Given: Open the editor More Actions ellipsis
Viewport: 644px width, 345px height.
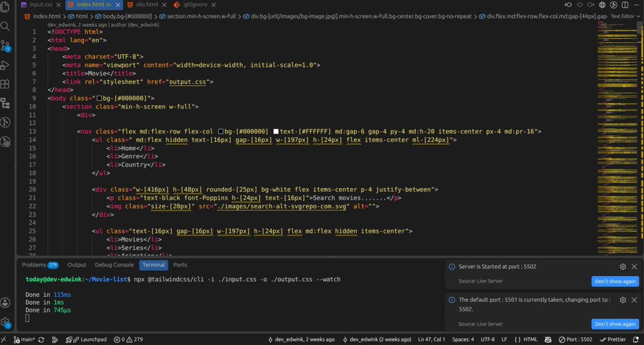Looking at the screenshot, I should pos(637,5).
